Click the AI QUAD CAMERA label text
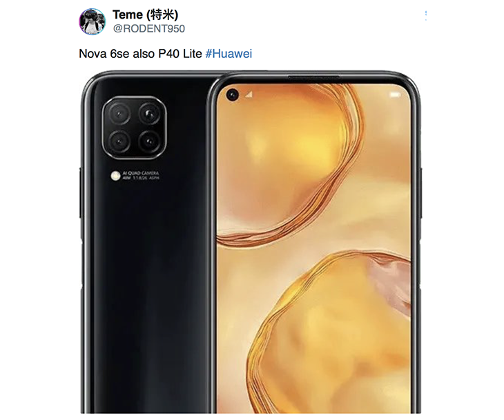The height and width of the screenshot is (420, 504). click(141, 173)
